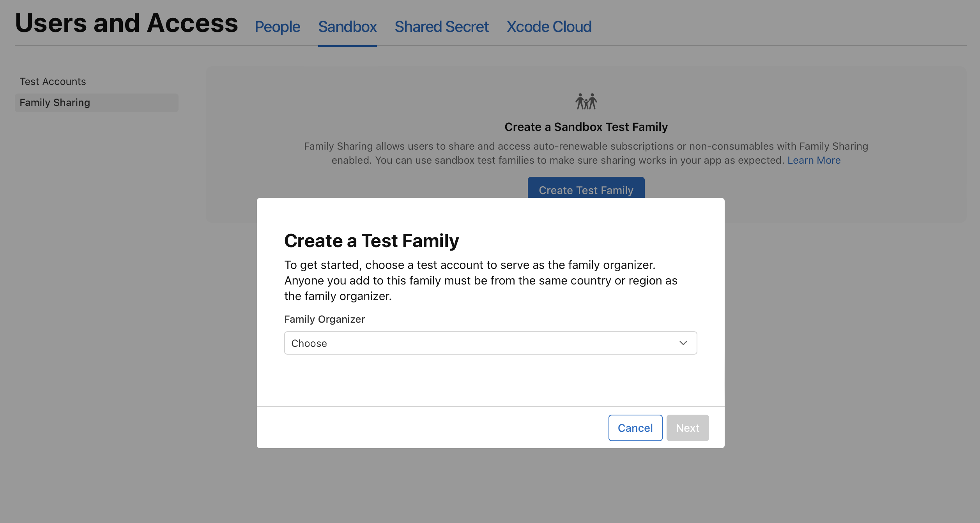Switch to the People tab
This screenshot has height=523, width=980.
277,27
